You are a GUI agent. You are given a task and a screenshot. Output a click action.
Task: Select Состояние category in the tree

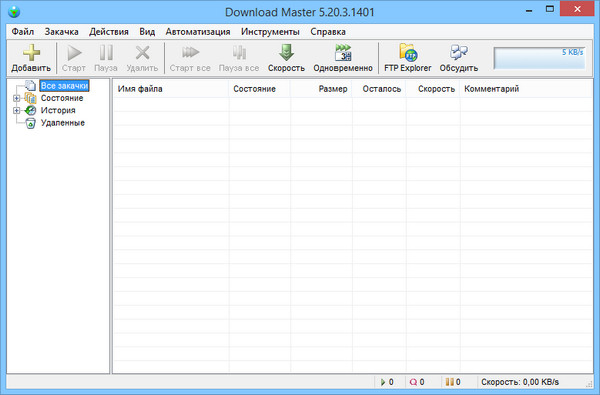(62, 98)
